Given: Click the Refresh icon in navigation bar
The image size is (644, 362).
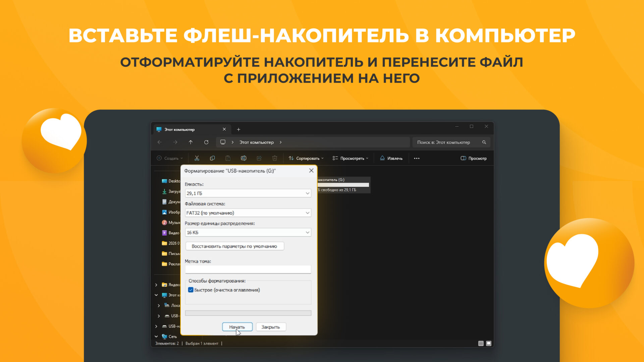Looking at the screenshot, I should click(x=206, y=142).
